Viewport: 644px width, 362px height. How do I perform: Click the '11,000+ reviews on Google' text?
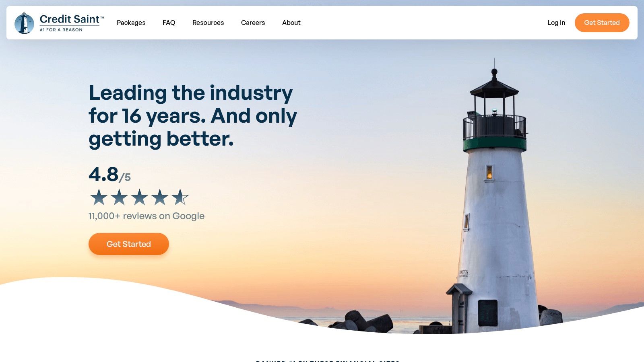[x=147, y=216]
